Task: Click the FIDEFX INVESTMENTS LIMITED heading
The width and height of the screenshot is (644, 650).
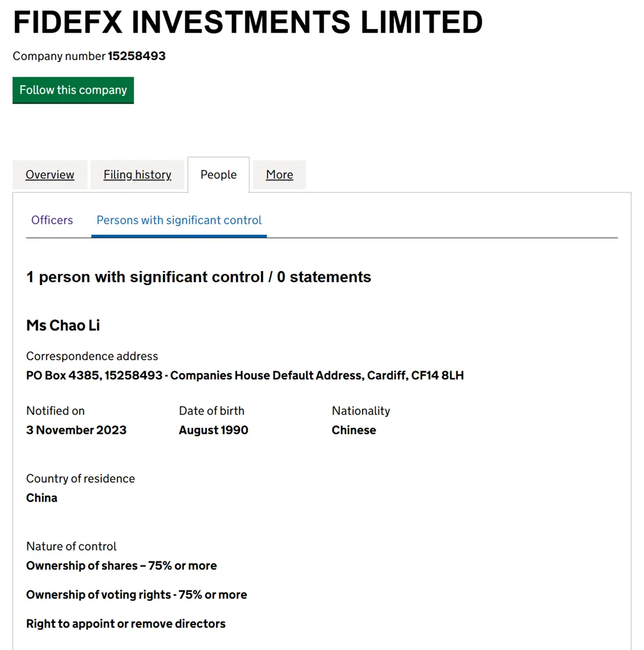Action: click(248, 23)
